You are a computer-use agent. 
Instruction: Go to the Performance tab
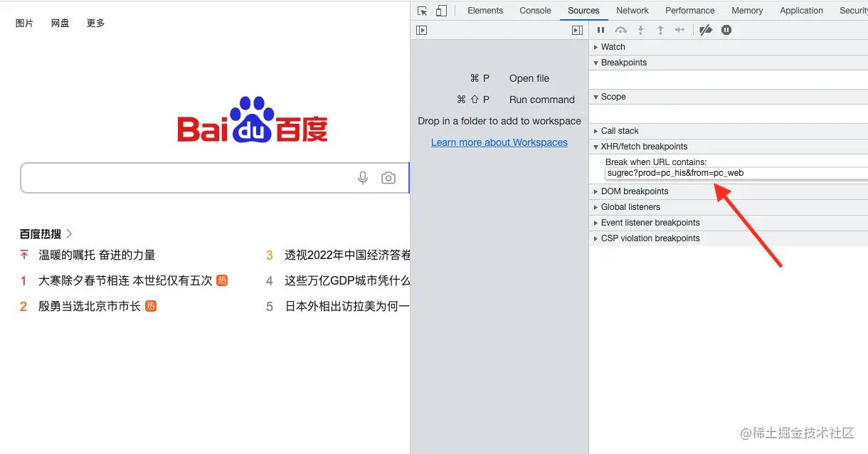click(x=690, y=11)
